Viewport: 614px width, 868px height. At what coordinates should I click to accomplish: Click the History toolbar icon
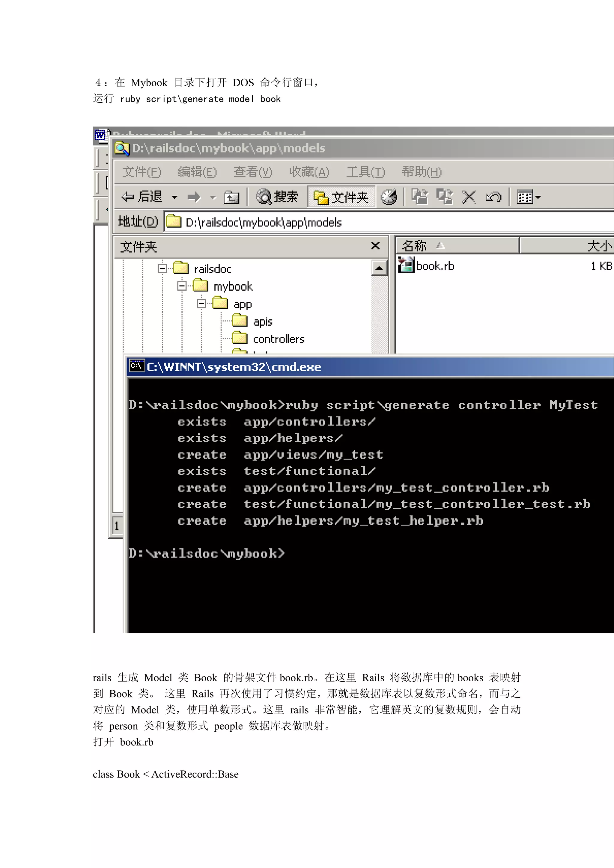389,197
